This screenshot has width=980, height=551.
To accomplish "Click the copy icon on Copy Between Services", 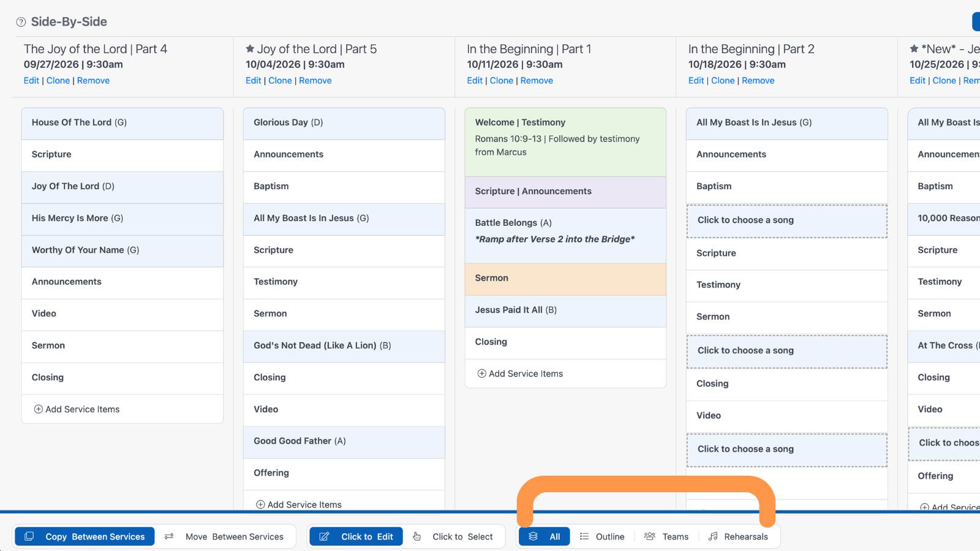I will [x=29, y=536].
